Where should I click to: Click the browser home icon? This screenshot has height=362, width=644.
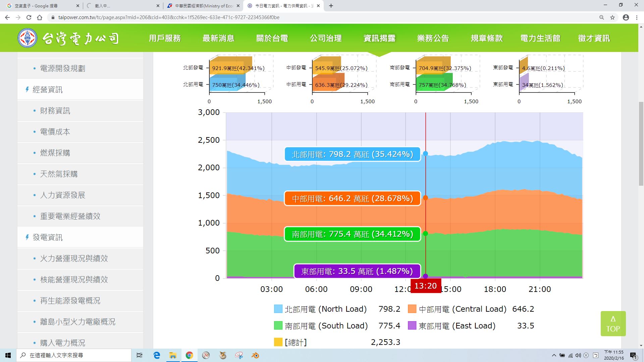[x=40, y=17]
